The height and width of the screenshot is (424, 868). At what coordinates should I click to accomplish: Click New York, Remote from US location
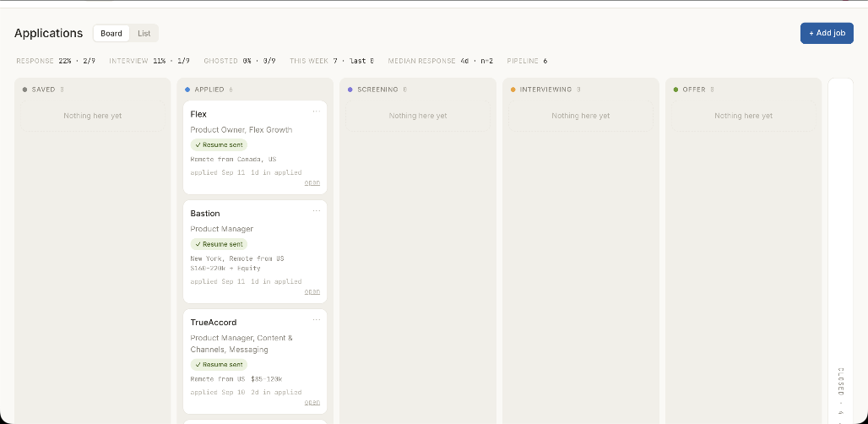237,258
